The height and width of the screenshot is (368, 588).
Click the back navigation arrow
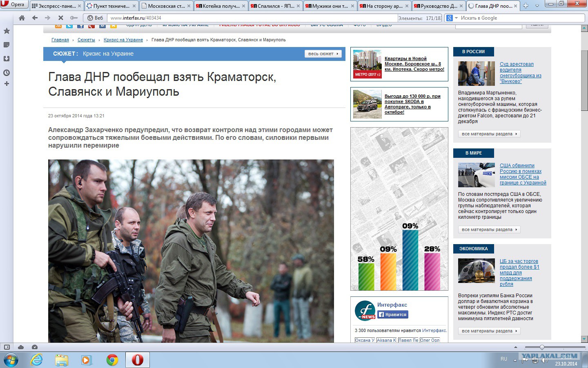point(35,18)
